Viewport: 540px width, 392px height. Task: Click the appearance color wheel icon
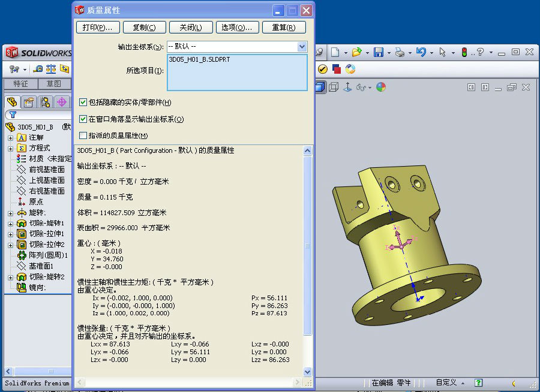pyautogui.click(x=381, y=87)
